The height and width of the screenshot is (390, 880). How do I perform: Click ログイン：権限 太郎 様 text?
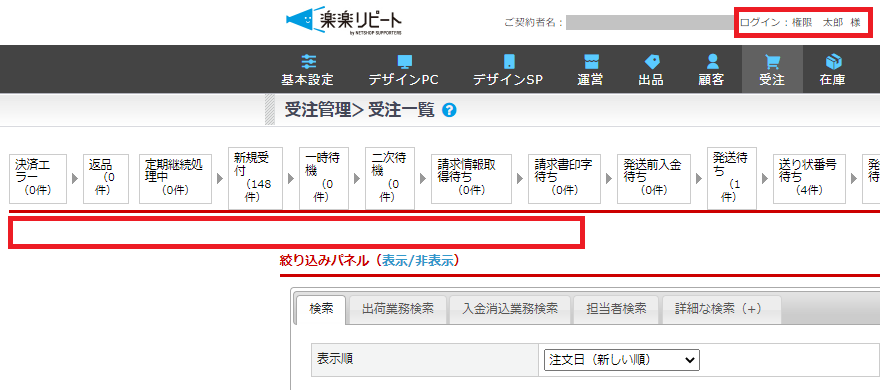tap(800, 23)
